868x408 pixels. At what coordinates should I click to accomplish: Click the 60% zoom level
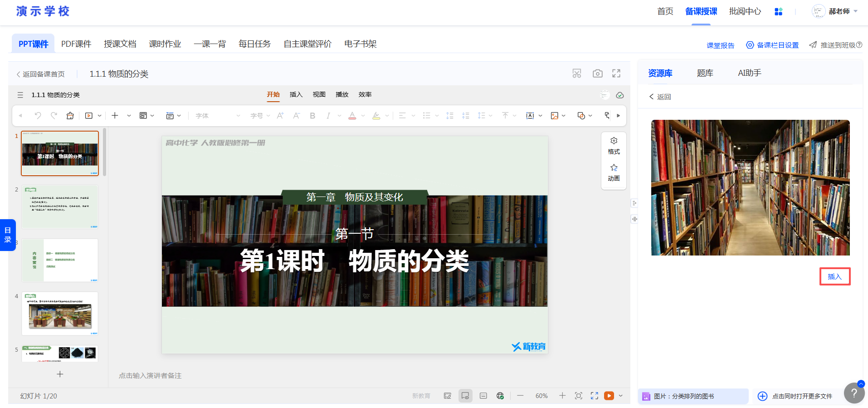[541, 396]
